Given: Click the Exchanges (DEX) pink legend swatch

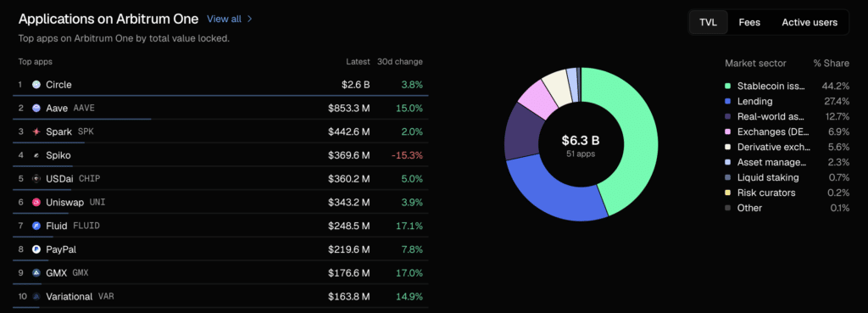Looking at the screenshot, I should (x=727, y=131).
